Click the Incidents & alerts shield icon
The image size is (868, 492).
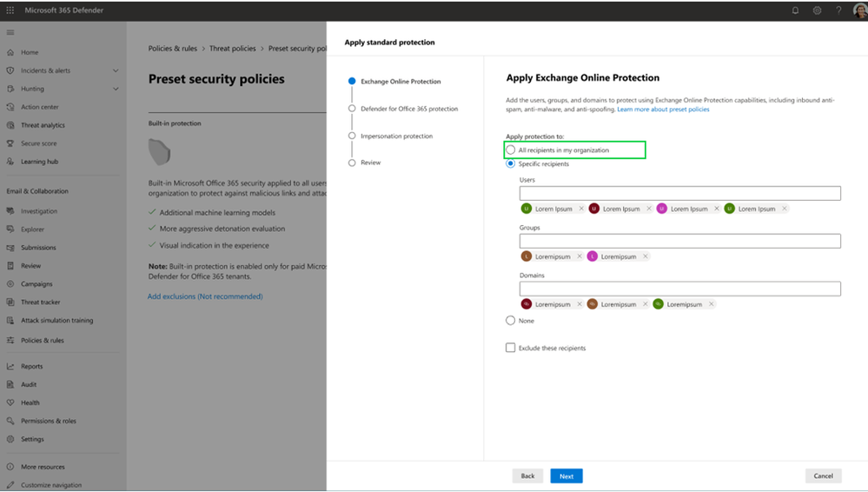point(10,70)
